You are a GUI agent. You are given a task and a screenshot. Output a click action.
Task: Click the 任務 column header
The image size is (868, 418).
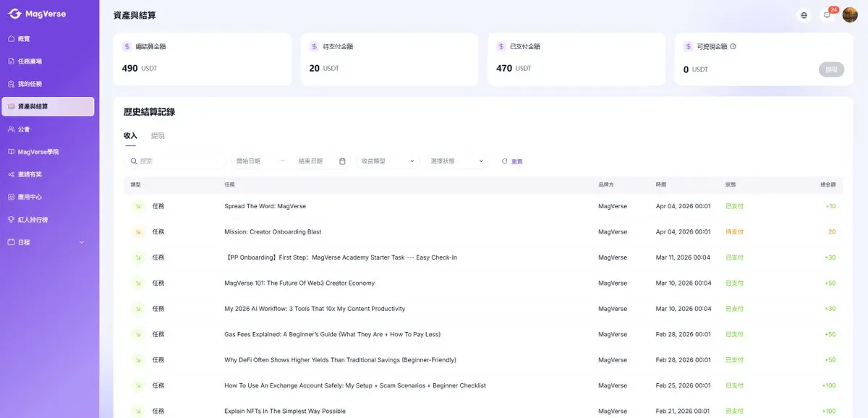229,185
